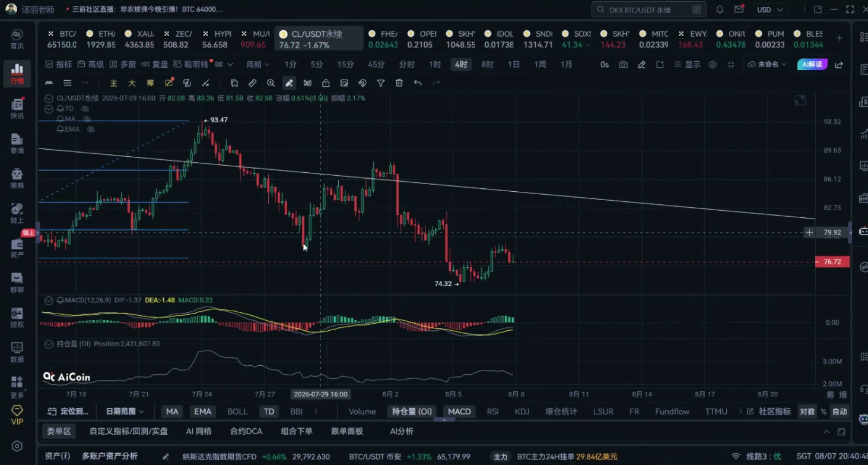Delete drawings with the trash icon
Image resolution: width=868 pixels, height=465 pixels.
tap(399, 83)
